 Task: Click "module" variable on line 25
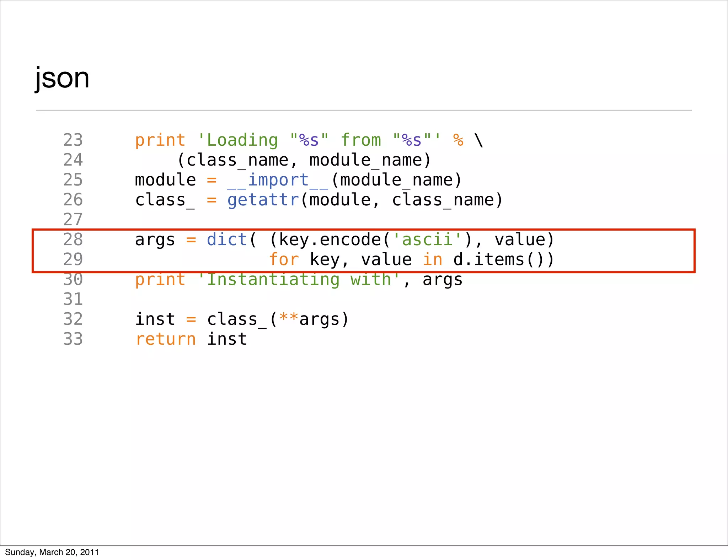click(x=166, y=180)
